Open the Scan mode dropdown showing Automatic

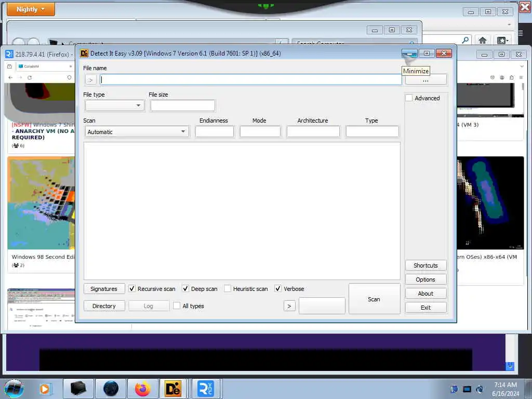coord(137,131)
